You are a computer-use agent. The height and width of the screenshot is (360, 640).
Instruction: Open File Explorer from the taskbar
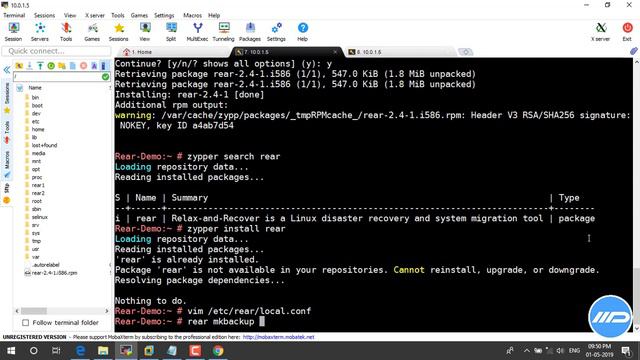[x=103, y=351]
